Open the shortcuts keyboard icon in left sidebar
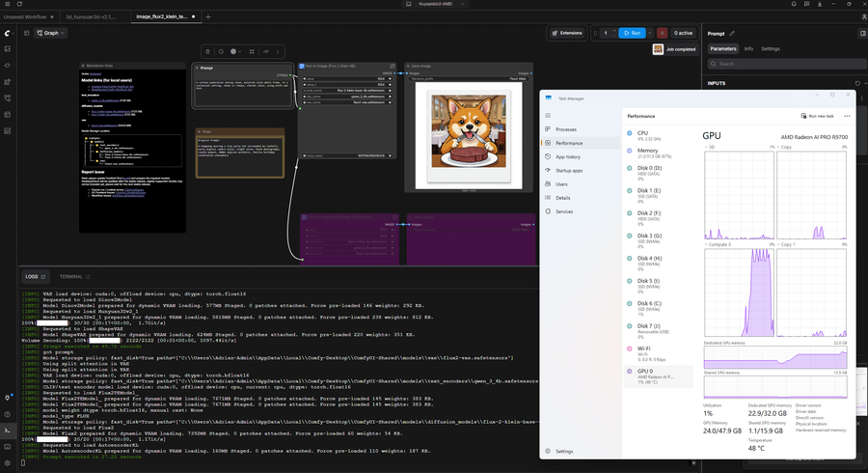 click(x=7, y=446)
